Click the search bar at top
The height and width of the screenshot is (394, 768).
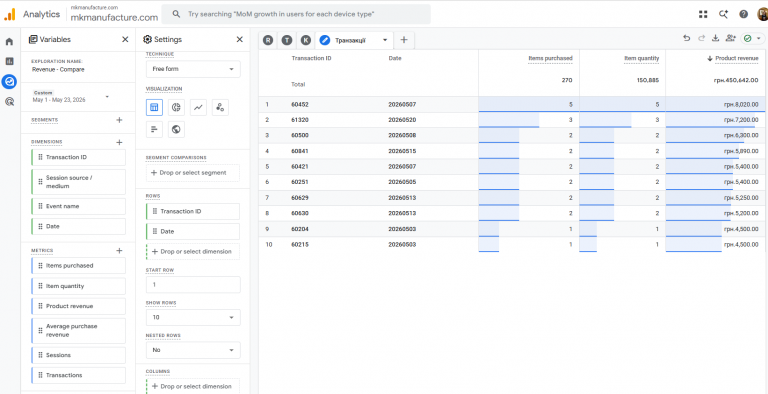point(296,14)
